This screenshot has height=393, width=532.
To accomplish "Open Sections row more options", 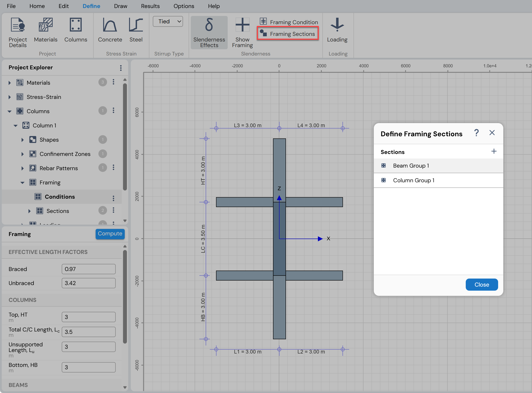I will [x=113, y=210].
